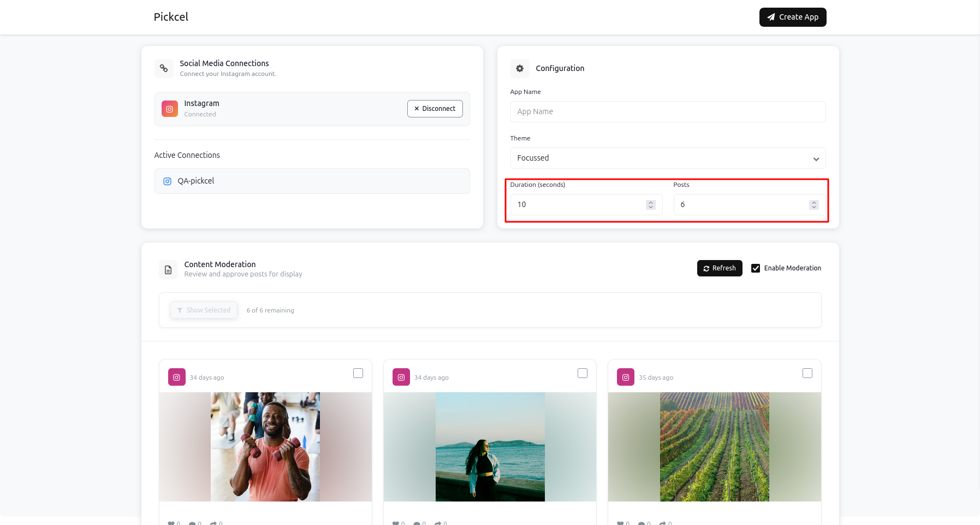This screenshot has width=980, height=525.
Task: Click inside the App Name input field
Action: 668,111
